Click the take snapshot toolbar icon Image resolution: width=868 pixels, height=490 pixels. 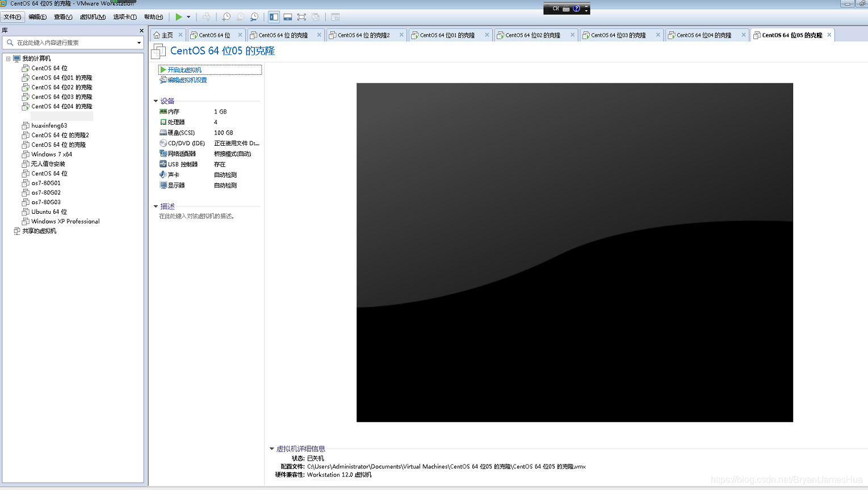click(226, 16)
